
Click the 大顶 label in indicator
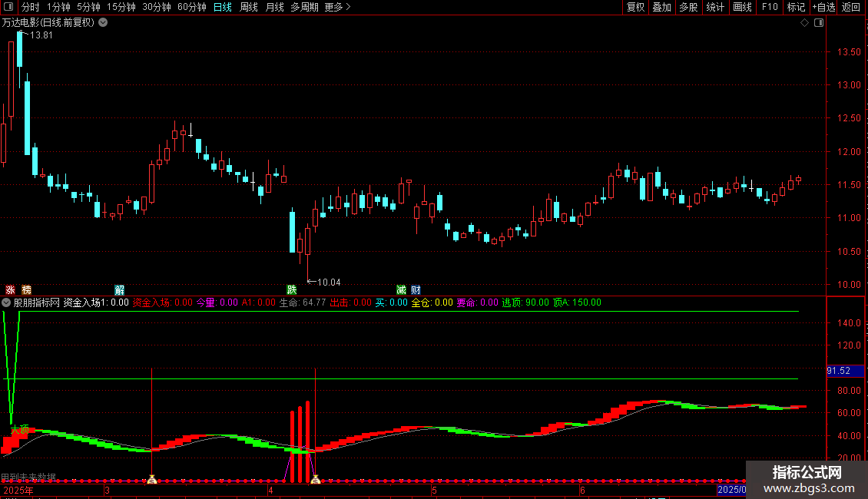[x=20, y=429]
